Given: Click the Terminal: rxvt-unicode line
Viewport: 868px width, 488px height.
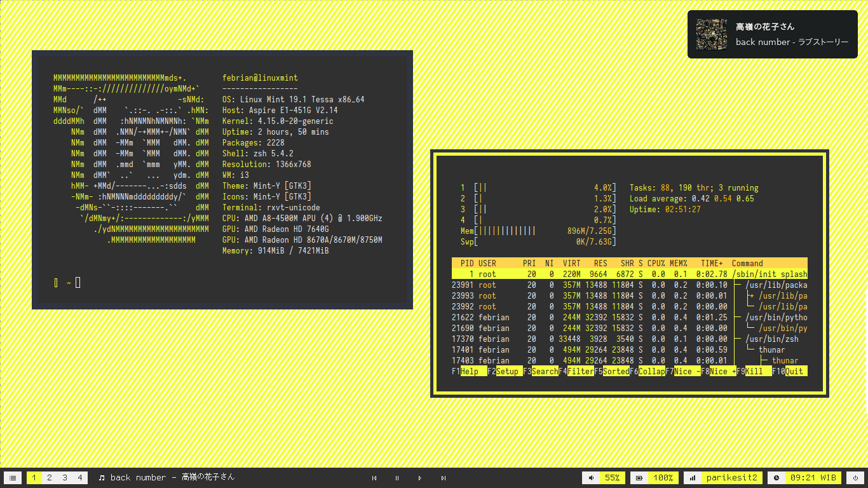Looking at the screenshot, I should pyautogui.click(x=271, y=207).
